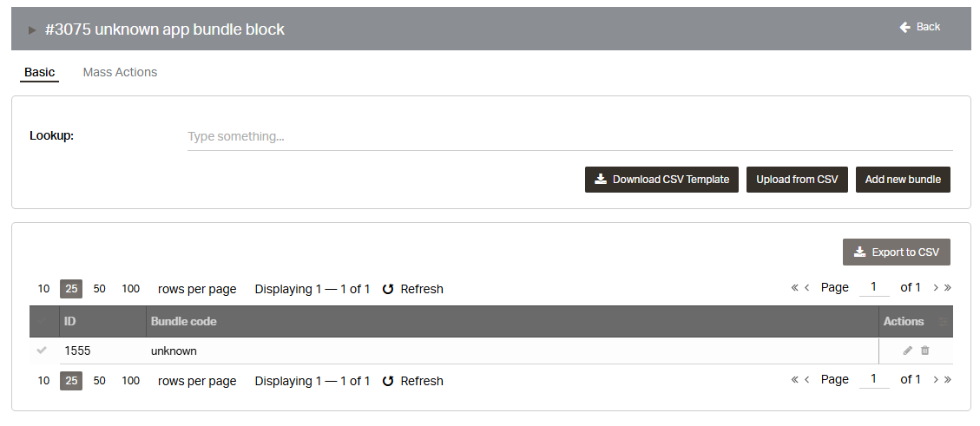980x426 pixels.
Task: Tick the checkmark for row 1555
Action: pyautogui.click(x=41, y=351)
